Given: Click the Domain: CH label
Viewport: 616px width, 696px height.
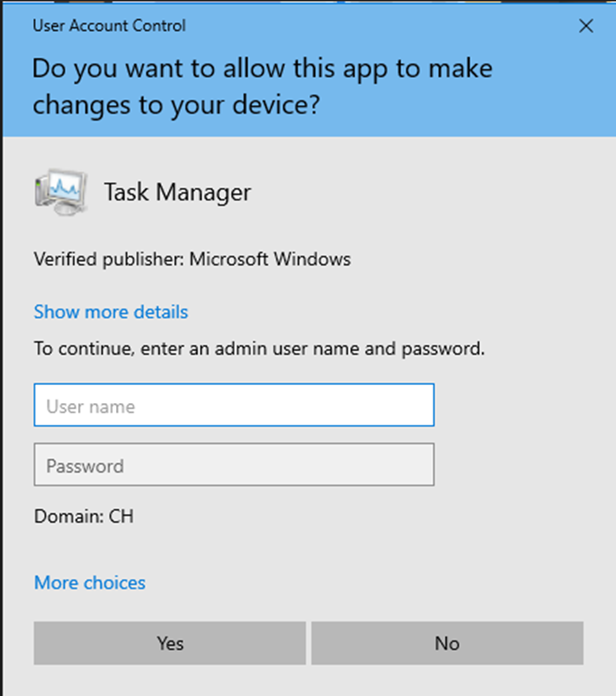Looking at the screenshot, I should click(83, 517).
